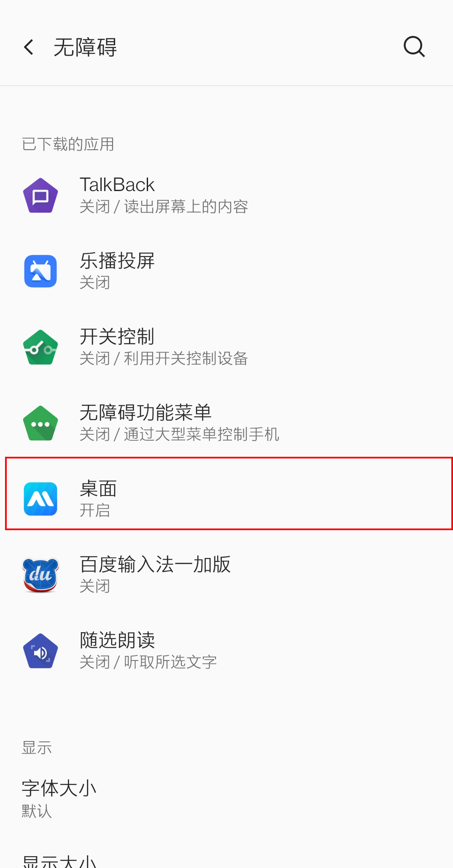This screenshot has width=453, height=868.
Task: Open 百度输入法一加版 entry
Action: [227, 575]
